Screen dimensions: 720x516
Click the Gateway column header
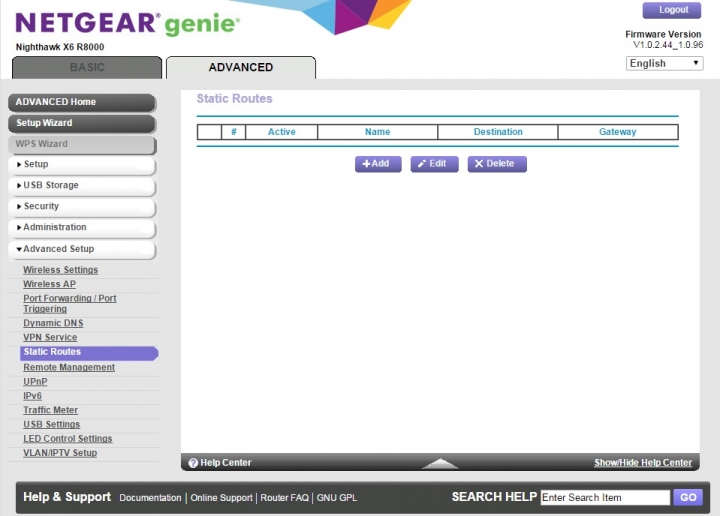(x=618, y=132)
